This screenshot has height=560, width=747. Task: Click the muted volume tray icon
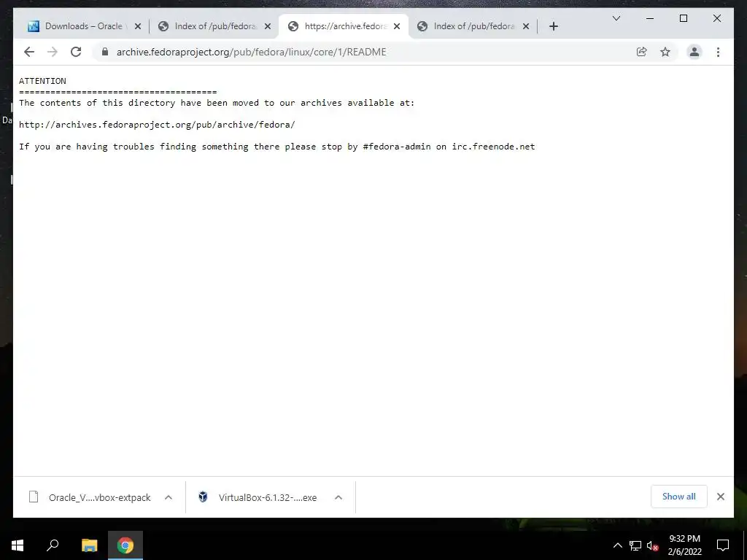click(652, 545)
